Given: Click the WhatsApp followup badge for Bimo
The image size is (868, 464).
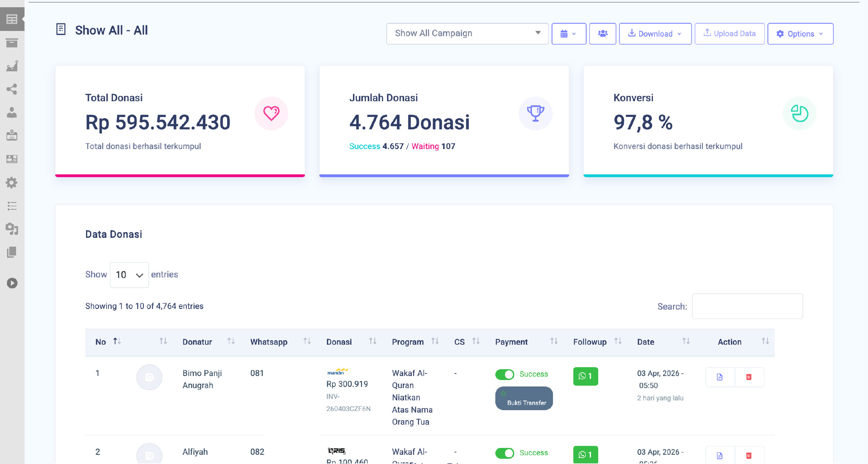Looking at the screenshot, I should point(585,376).
